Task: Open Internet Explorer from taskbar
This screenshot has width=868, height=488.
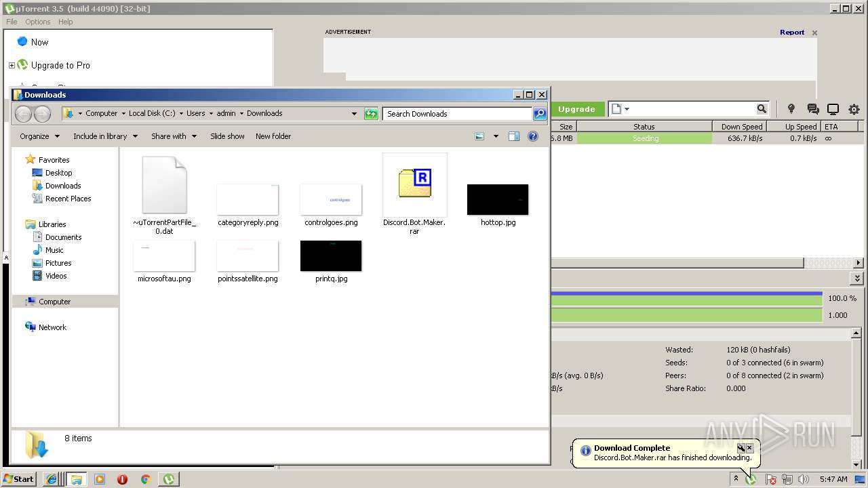Action: 52,479
